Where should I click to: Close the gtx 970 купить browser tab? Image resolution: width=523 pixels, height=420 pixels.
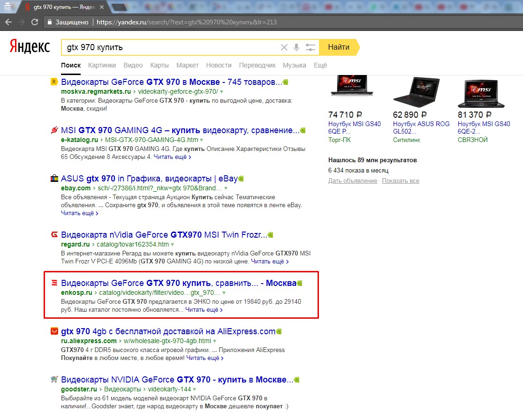click(x=102, y=7)
